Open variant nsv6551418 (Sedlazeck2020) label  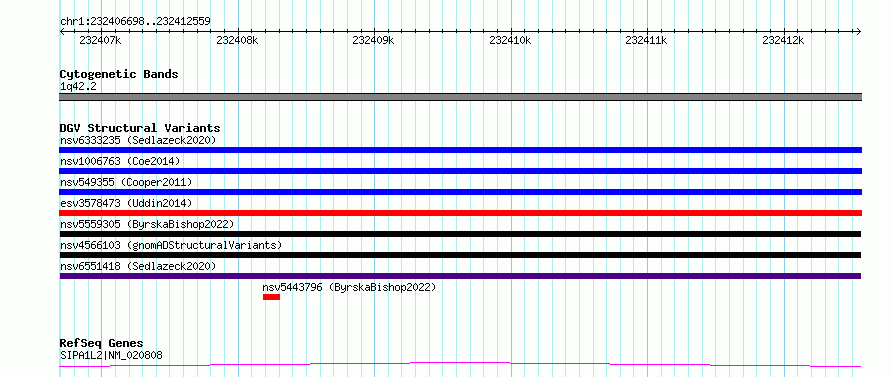pos(138,266)
